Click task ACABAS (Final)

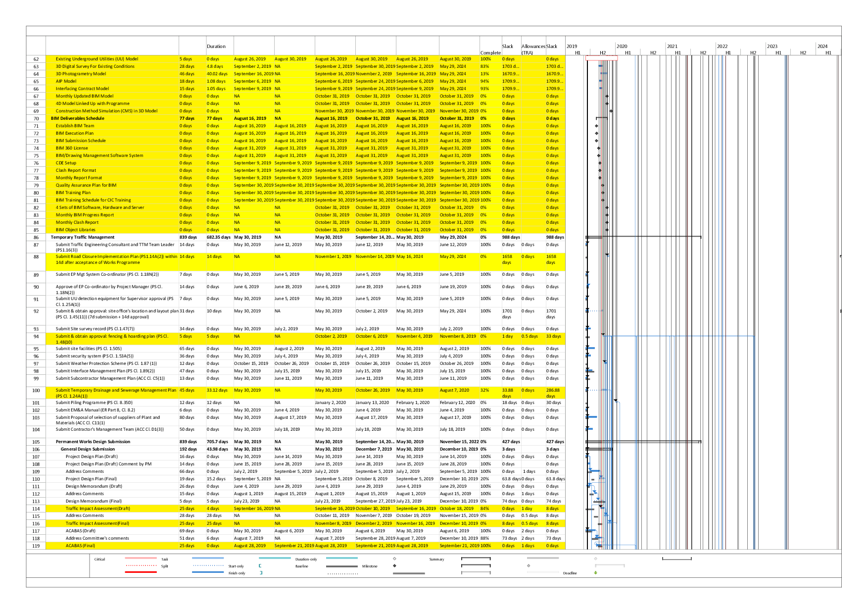click(x=80, y=546)
